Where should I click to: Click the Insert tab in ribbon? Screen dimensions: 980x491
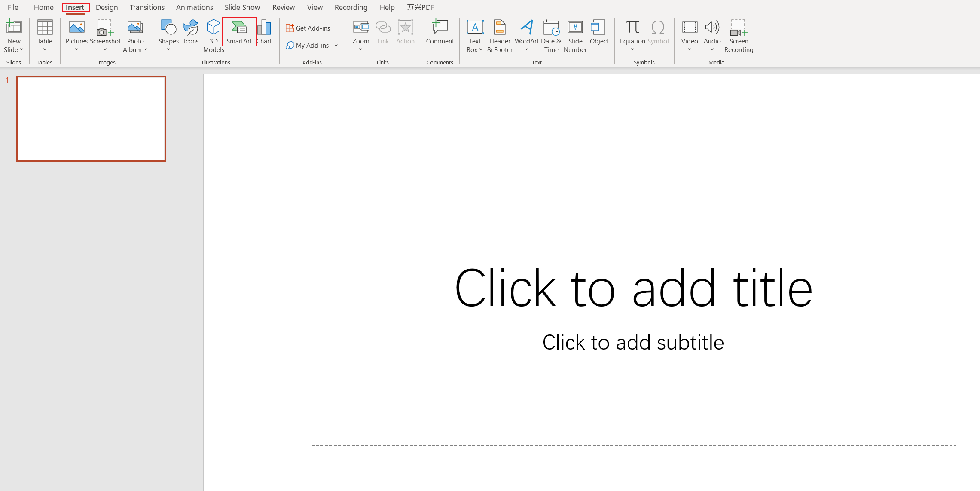tap(75, 7)
